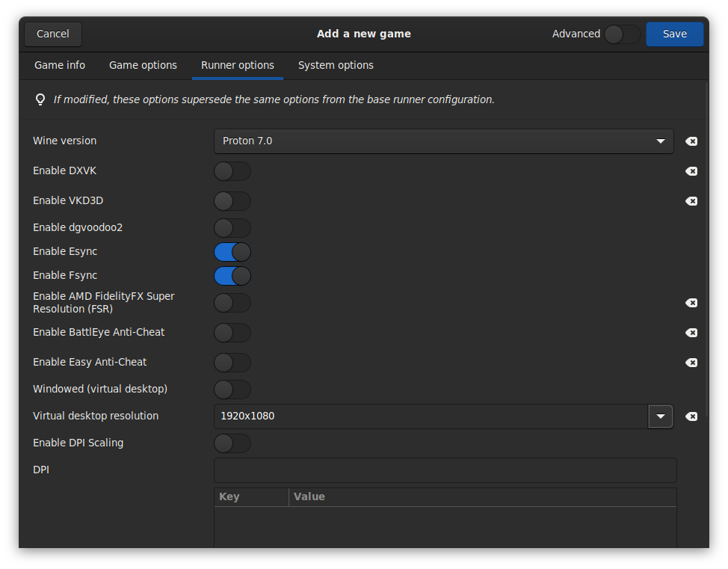Click the Cancel button
This screenshot has width=728, height=569.
pyautogui.click(x=53, y=34)
